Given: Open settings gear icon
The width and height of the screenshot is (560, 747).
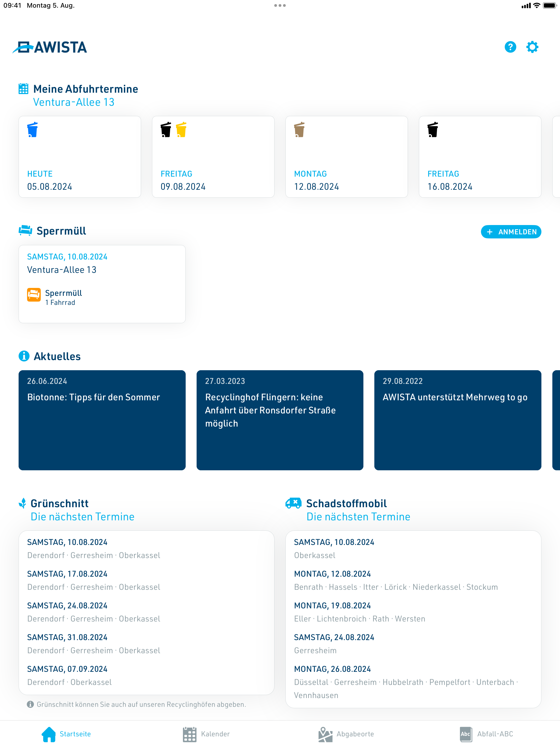Looking at the screenshot, I should coord(532,47).
